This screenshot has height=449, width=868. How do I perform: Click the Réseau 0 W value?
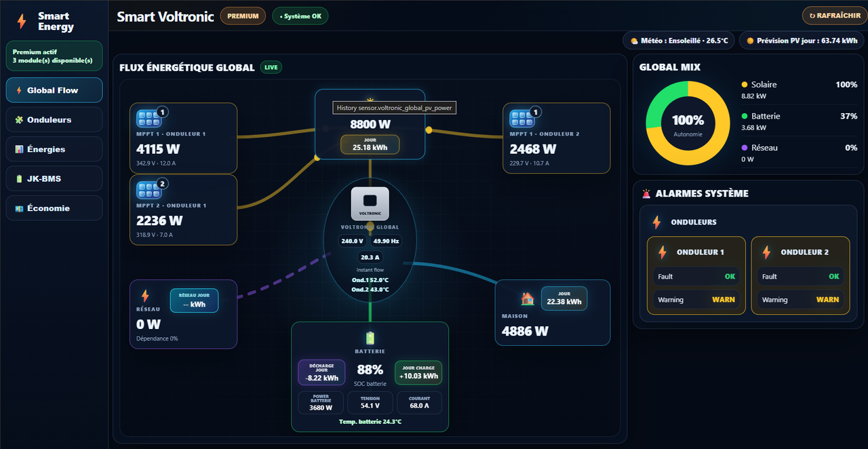[x=149, y=324]
